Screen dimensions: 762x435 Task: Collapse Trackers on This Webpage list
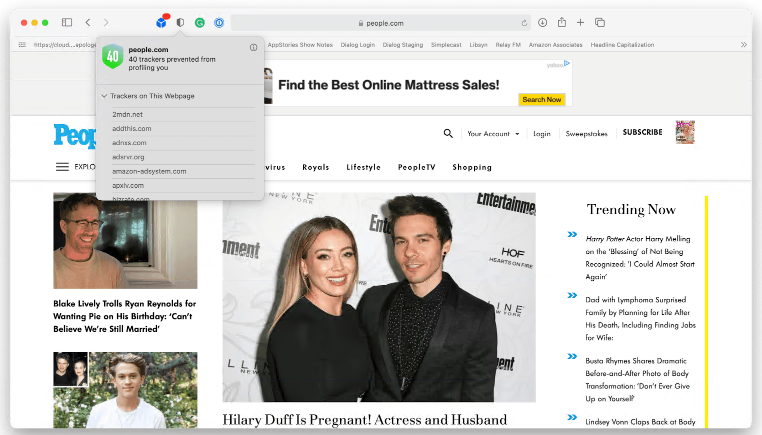(x=104, y=96)
